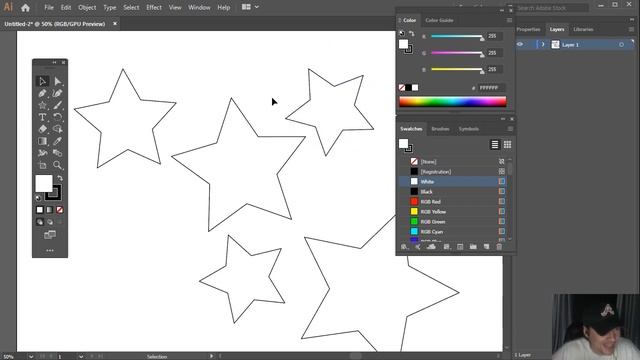The width and height of the screenshot is (640, 360).
Task: Open Swatches panel options menu
Action: point(510,129)
